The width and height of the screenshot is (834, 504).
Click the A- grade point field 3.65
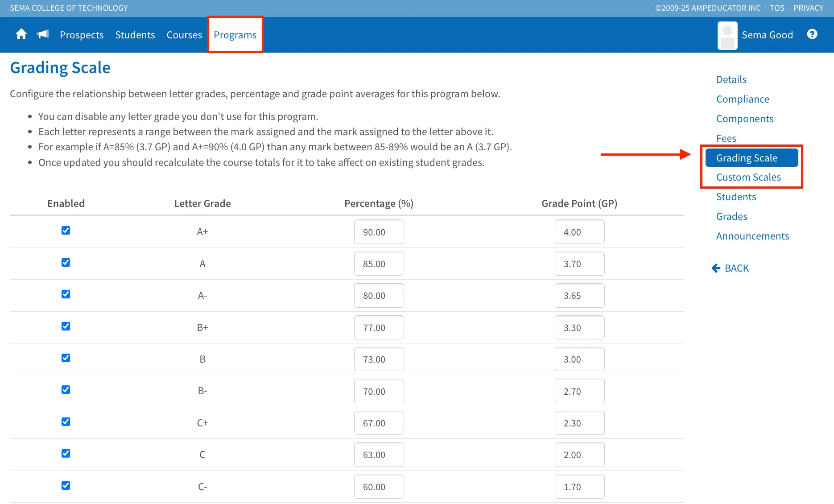point(579,295)
